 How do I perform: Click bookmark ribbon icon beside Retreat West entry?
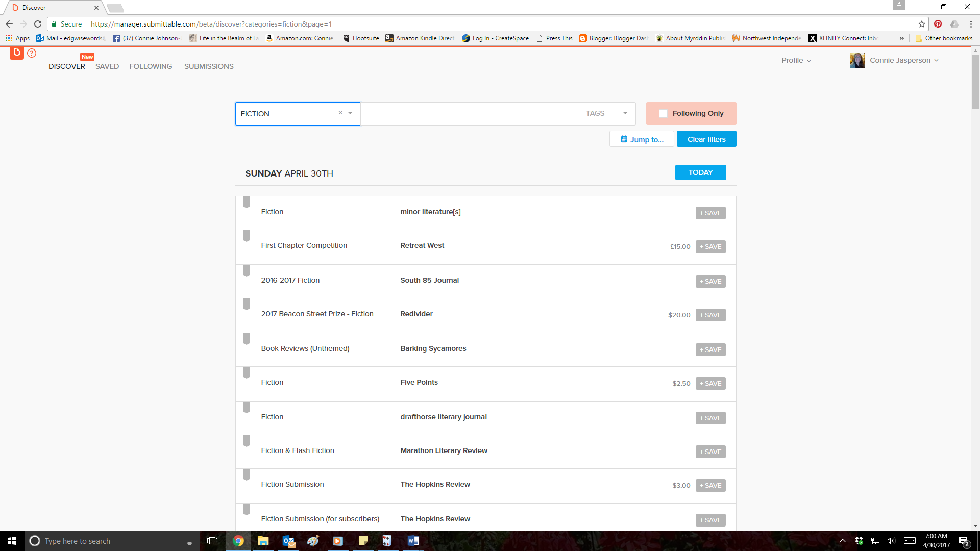coord(247,236)
